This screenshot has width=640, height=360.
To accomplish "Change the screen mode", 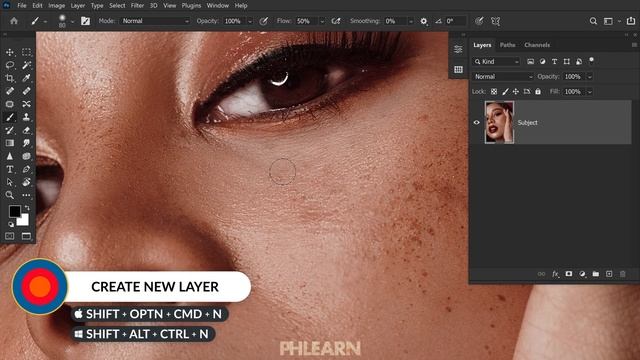I will (27, 236).
